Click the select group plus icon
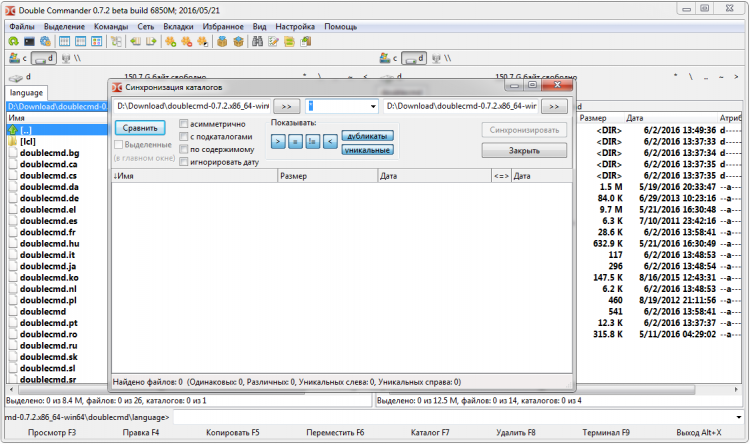 [x=171, y=42]
